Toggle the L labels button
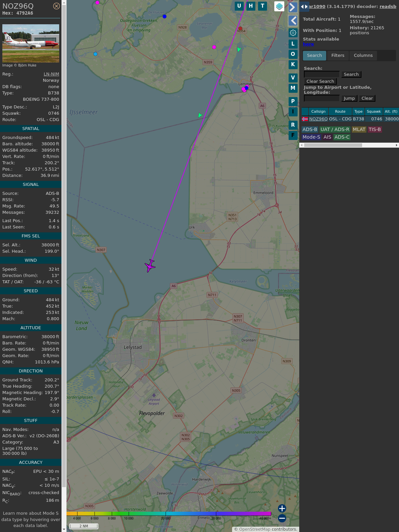Screen dimensions: 399x532 click(x=293, y=44)
